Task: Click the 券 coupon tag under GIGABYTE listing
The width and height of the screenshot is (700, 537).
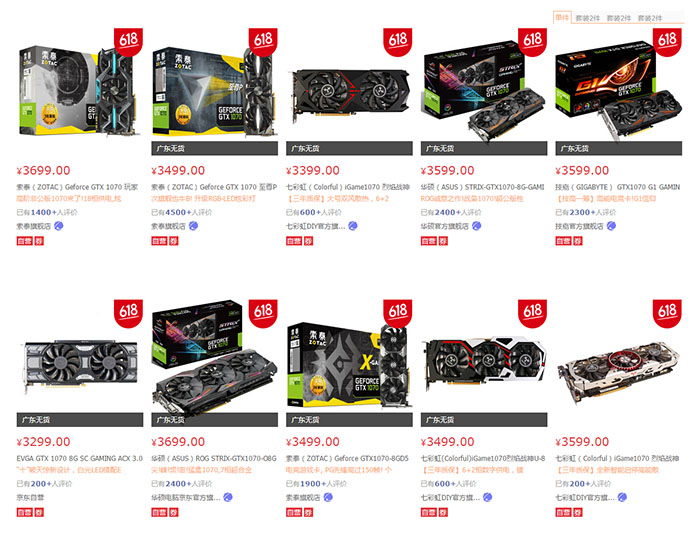Action: point(578,241)
